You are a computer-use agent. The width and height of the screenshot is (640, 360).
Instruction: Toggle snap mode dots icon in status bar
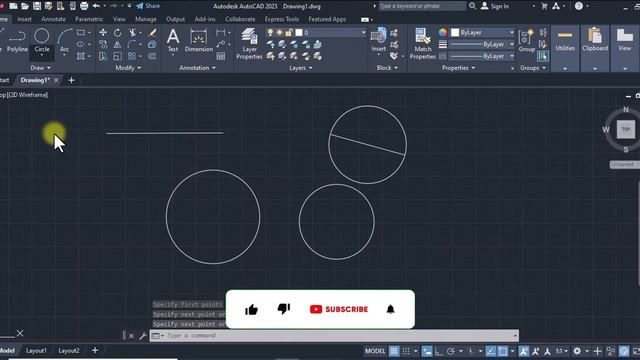click(406, 351)
